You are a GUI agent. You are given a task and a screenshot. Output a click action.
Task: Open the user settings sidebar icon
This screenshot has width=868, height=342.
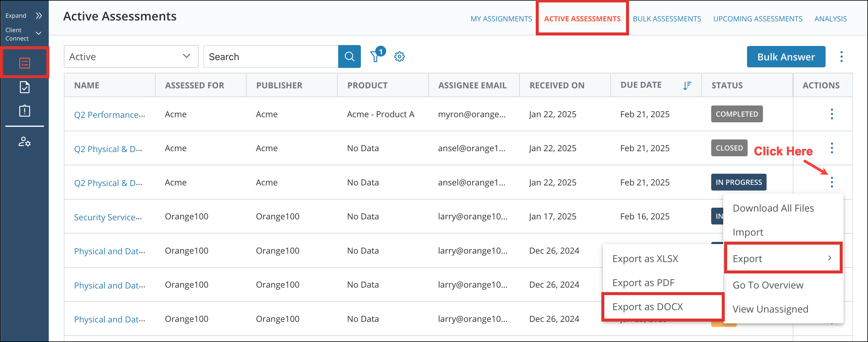(x=25, y=142)
